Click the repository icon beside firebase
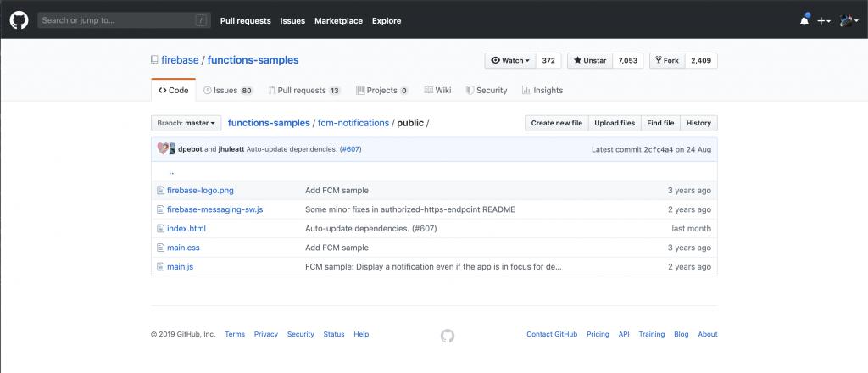The image size is (868, 373). click(x=154, y=60)
